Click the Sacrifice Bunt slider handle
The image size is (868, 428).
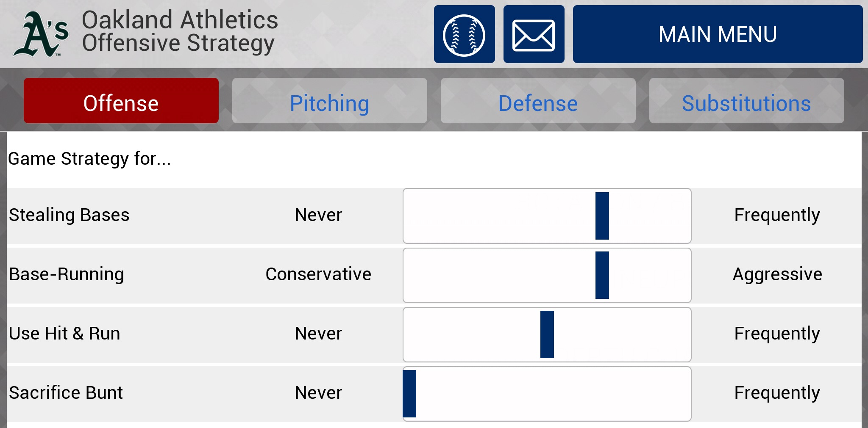pyautogui.click(x=409, y=394)
